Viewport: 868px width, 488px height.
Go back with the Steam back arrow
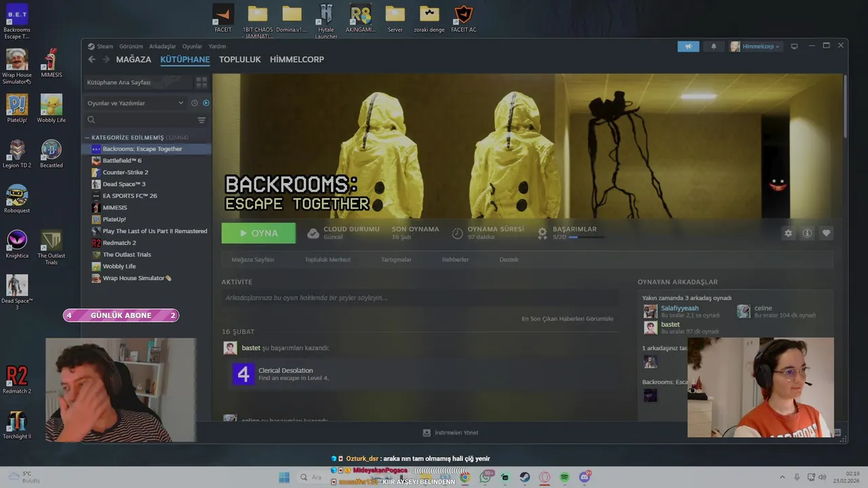(92, 60)
